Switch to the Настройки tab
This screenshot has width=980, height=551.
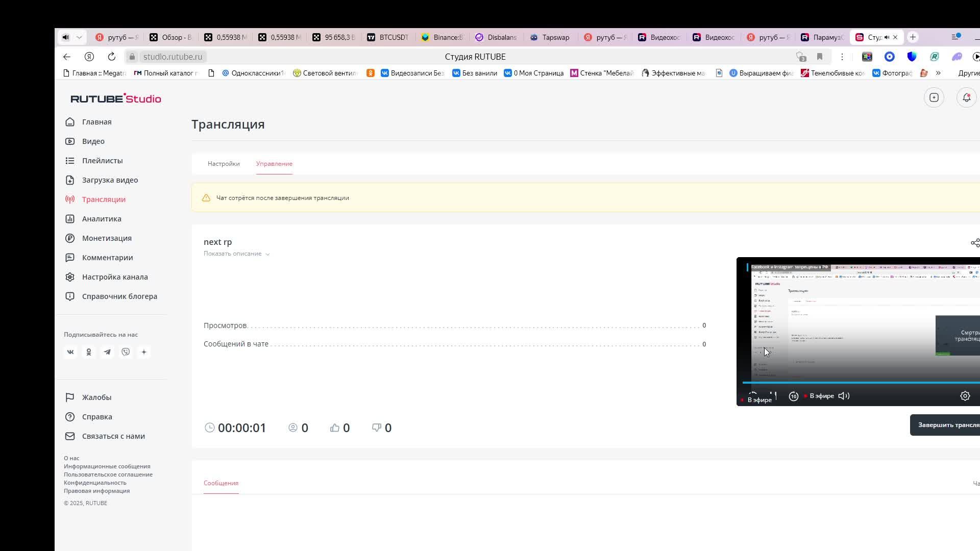pos(224,164)
